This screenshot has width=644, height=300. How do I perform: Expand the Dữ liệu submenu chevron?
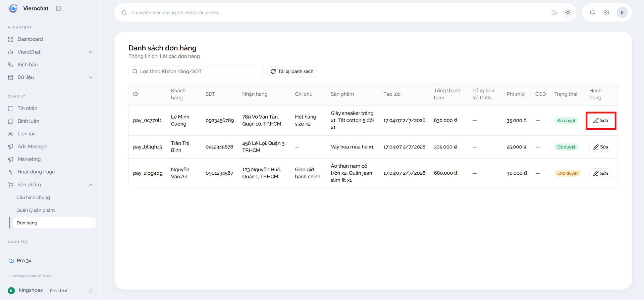tap(91, 77)
